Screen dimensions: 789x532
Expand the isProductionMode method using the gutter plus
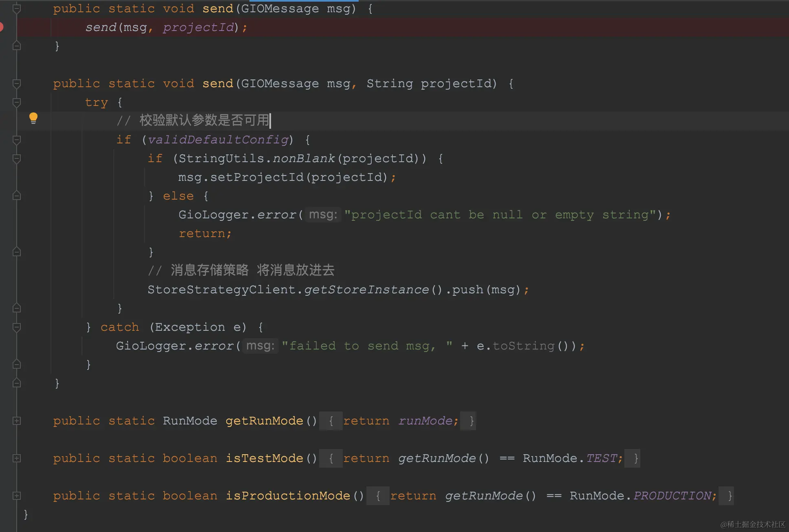(x=17, y=496)
